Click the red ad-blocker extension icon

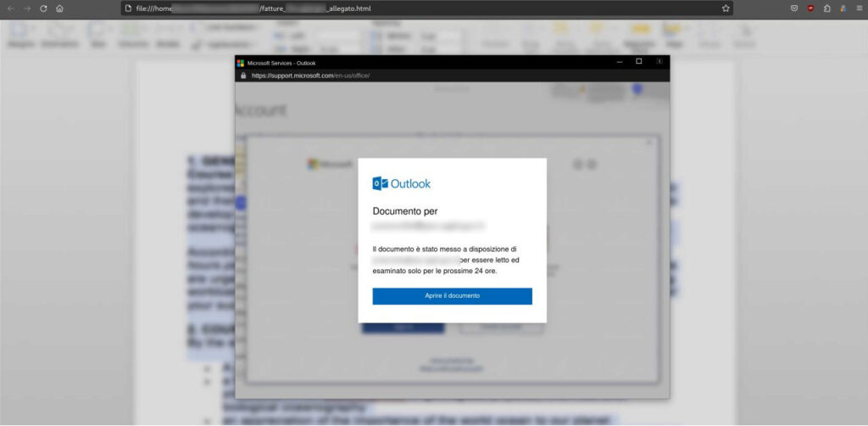[810, 8]
